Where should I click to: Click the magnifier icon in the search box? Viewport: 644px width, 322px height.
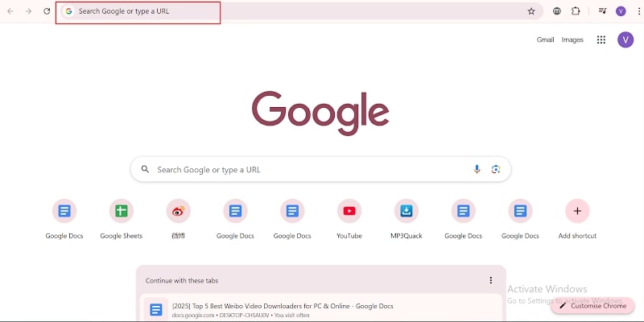coord(145,169)
